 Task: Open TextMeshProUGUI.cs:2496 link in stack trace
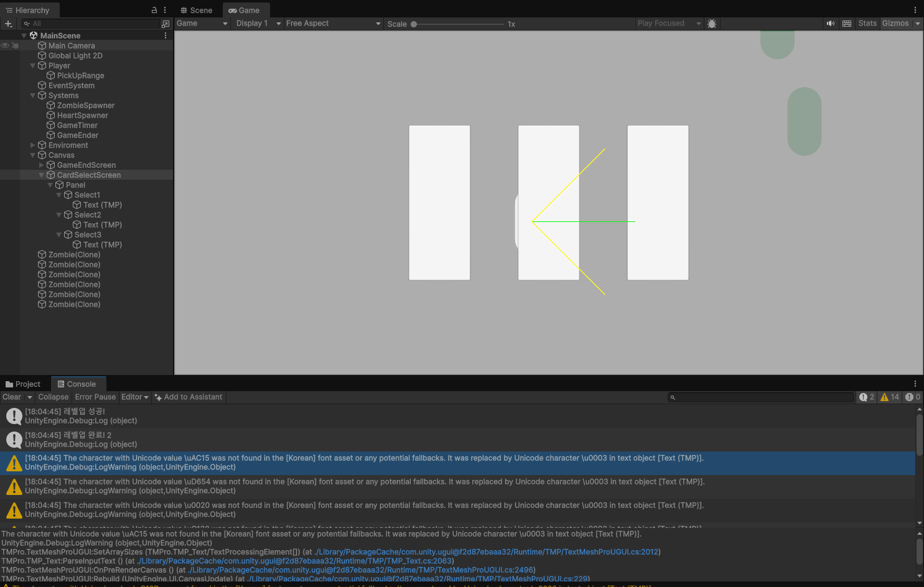point(360,570)
